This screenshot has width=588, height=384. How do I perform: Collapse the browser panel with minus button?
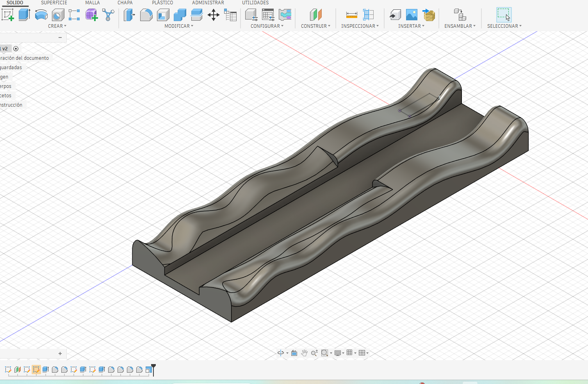[60, 38]
